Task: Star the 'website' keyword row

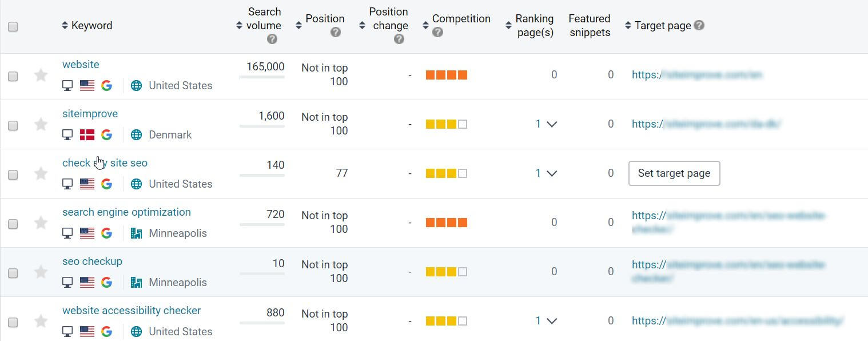Action: tap(41, 75)
